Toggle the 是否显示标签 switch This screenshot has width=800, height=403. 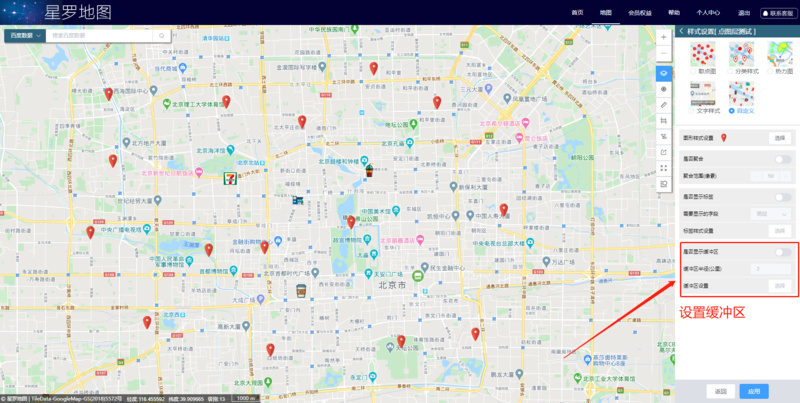(x=783, y=197)
